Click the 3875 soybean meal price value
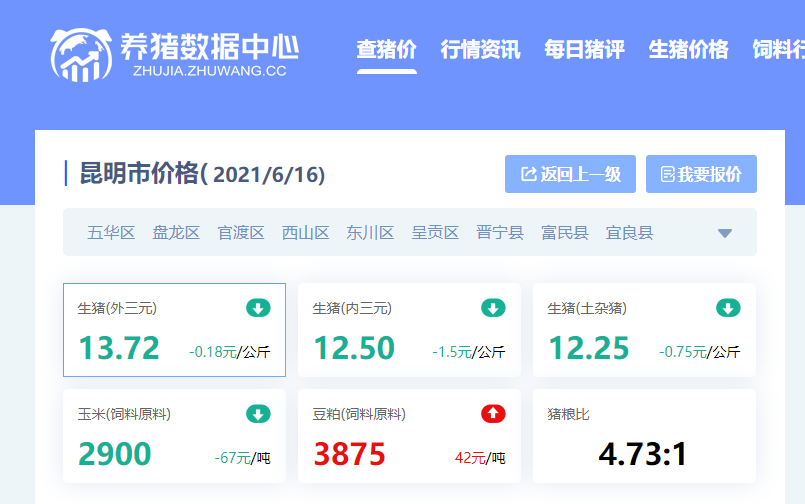The height and width of the screenshot is (504, 805). 350,454
